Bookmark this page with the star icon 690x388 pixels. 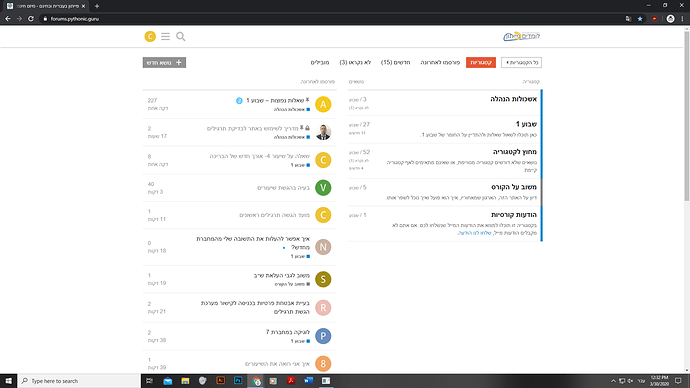[x=640, y=19]
